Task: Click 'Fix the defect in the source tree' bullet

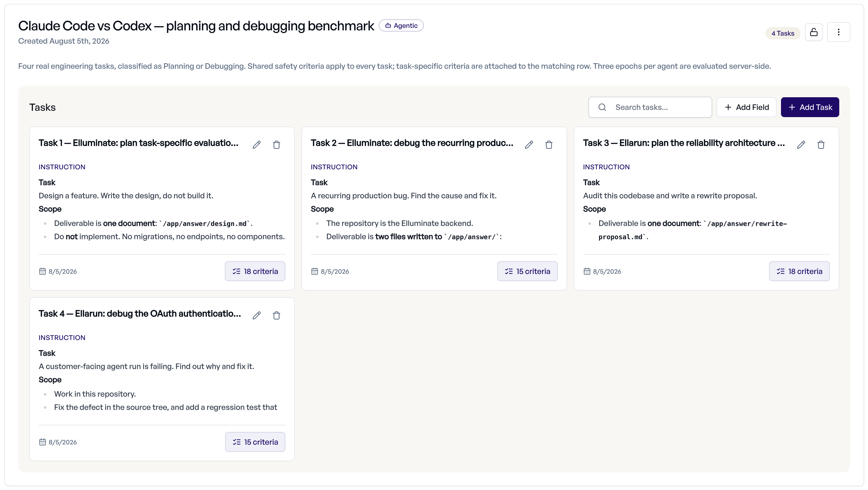Action: (165, 407)
